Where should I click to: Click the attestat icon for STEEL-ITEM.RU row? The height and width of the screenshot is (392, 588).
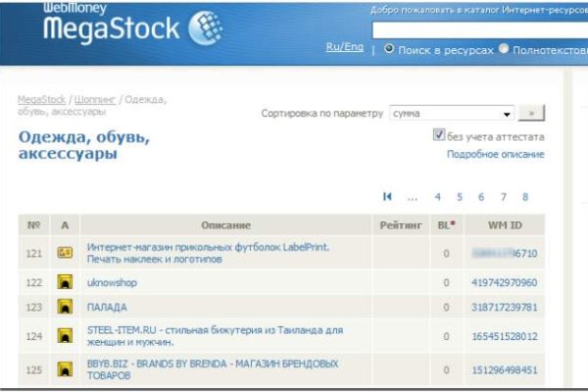coord(66,337)
